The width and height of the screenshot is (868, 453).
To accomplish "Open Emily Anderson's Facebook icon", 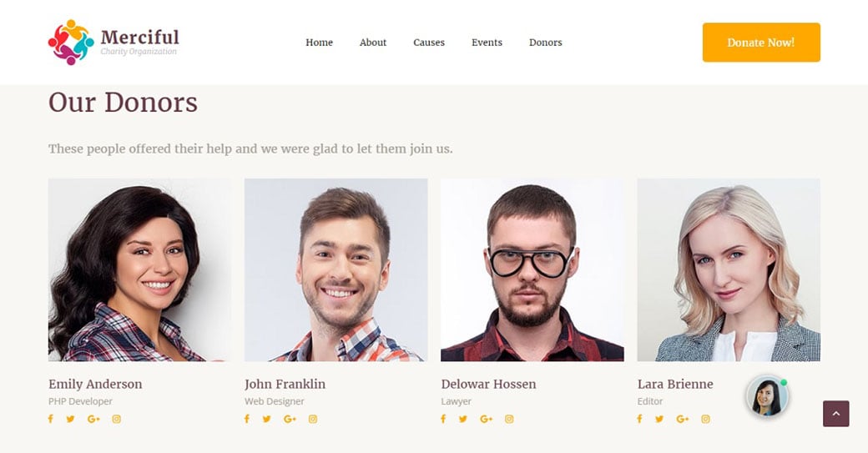I will pos(50,419).
